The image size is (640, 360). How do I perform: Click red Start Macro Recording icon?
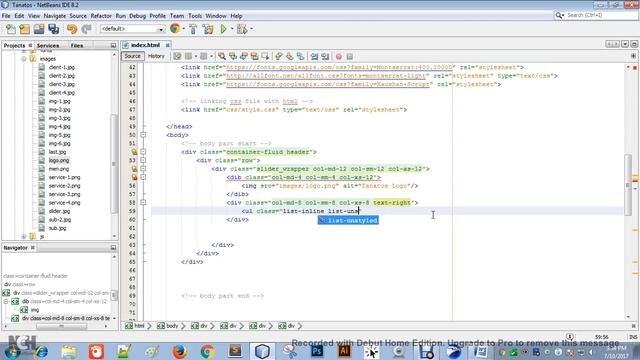[x=338, y=56]
